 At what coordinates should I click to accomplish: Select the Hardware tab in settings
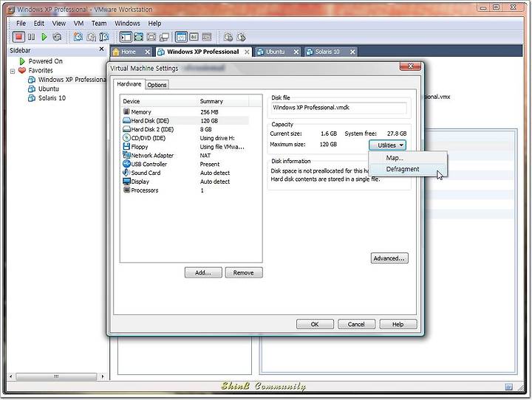click(x=129, y=84)
